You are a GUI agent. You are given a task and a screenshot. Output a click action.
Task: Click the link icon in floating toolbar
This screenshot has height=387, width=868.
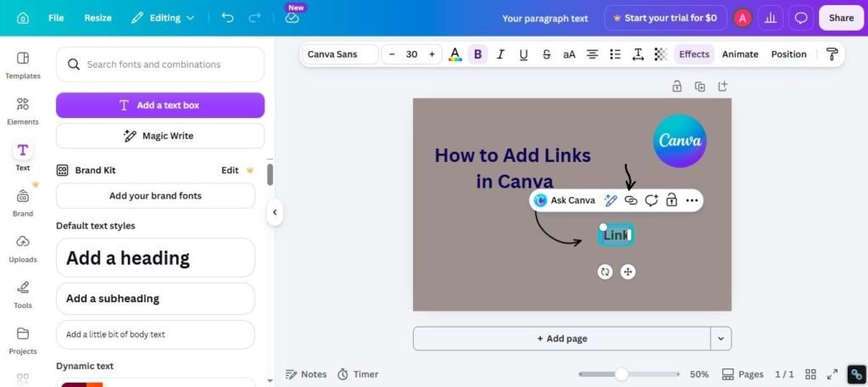click(631, 200)
